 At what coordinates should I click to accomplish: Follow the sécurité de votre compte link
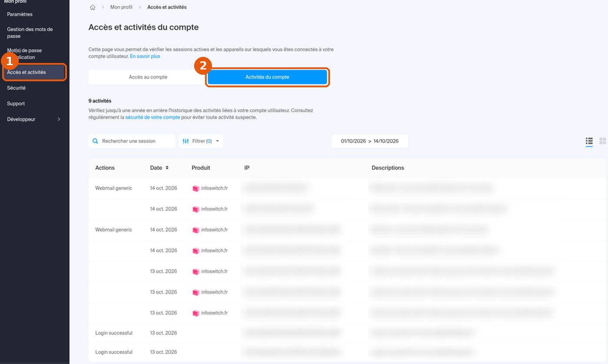pos(152,117)
